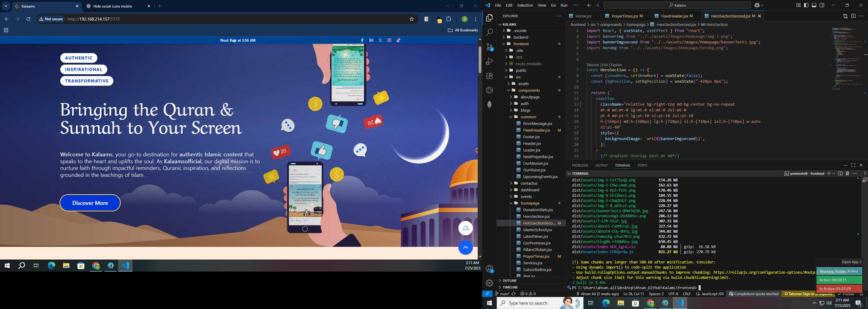Click the X (Twitter) icon on webpage
The height and width of the screenshot is (309, 868).
pyautogui.click(x=380, y=40)
